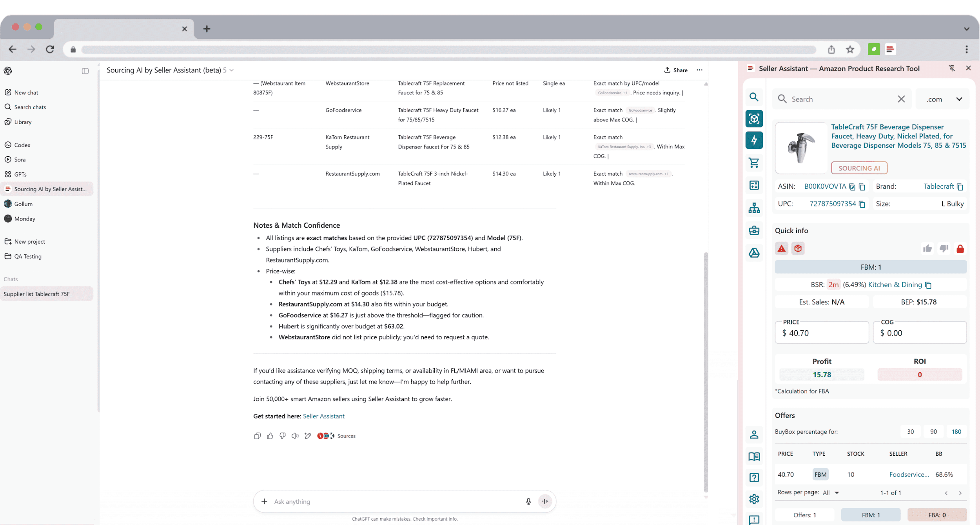980x525 pixels.
Task: Copy the UPC 727875097354 value
Action: pyautogui.click(x=862, y=204)
